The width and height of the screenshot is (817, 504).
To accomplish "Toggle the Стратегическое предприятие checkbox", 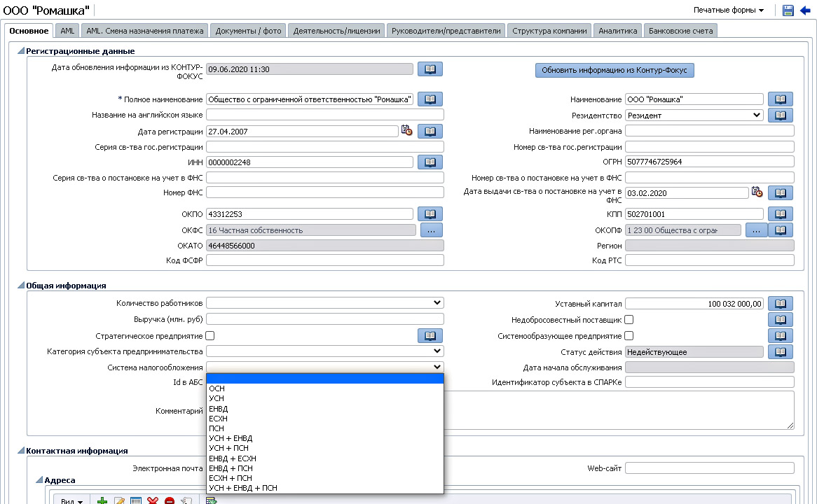I will 210,336.
